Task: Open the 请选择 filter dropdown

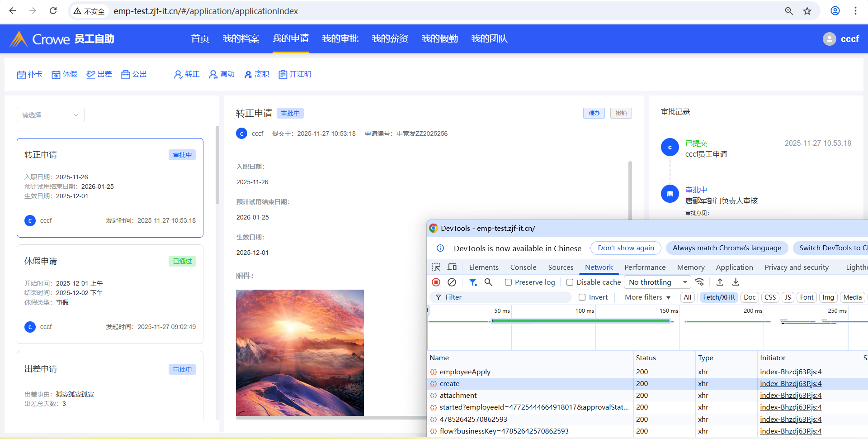Action: (50, 115)
